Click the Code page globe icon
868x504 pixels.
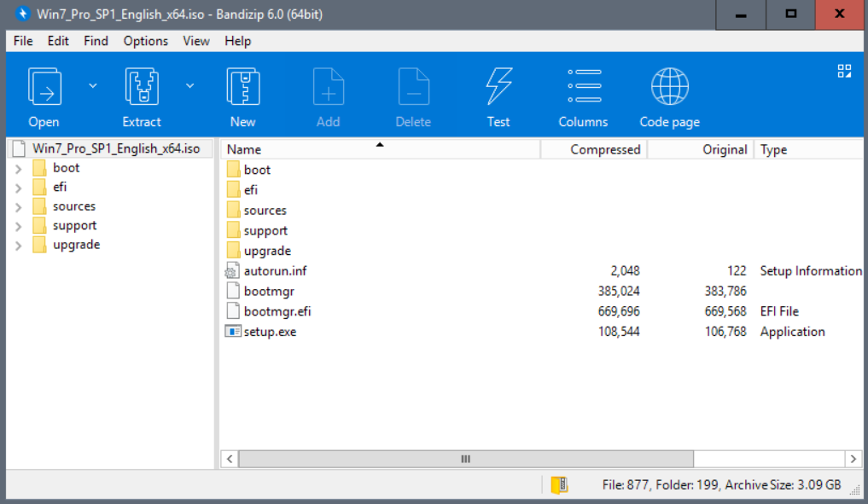coord(670,86)
